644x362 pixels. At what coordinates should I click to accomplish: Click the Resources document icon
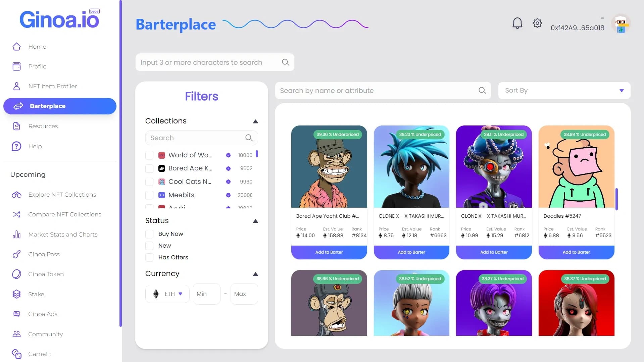(x=16, y=126)
